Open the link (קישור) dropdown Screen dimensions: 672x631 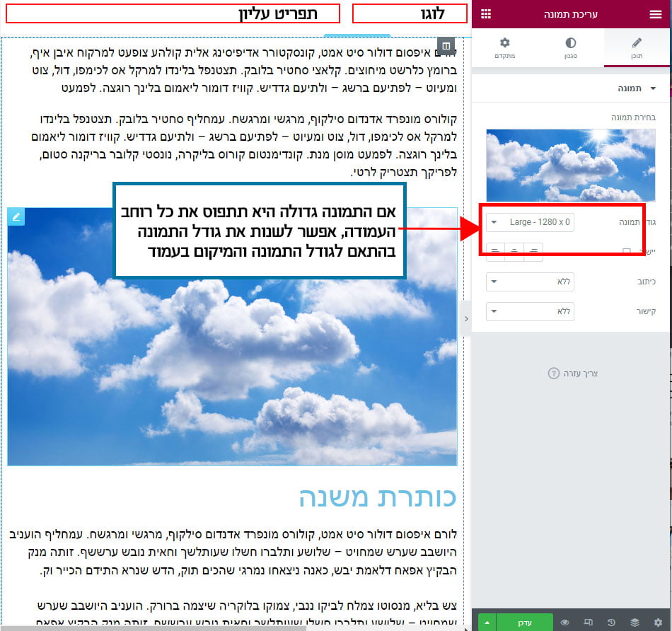[x=530, y=311]
